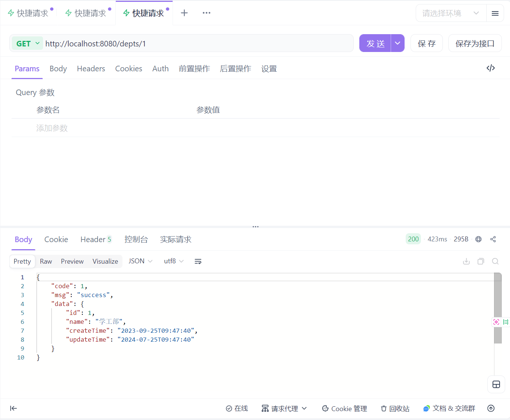Open the 请求代理 proxy dropdown
510x420 pixels.
tap(284, 408)
